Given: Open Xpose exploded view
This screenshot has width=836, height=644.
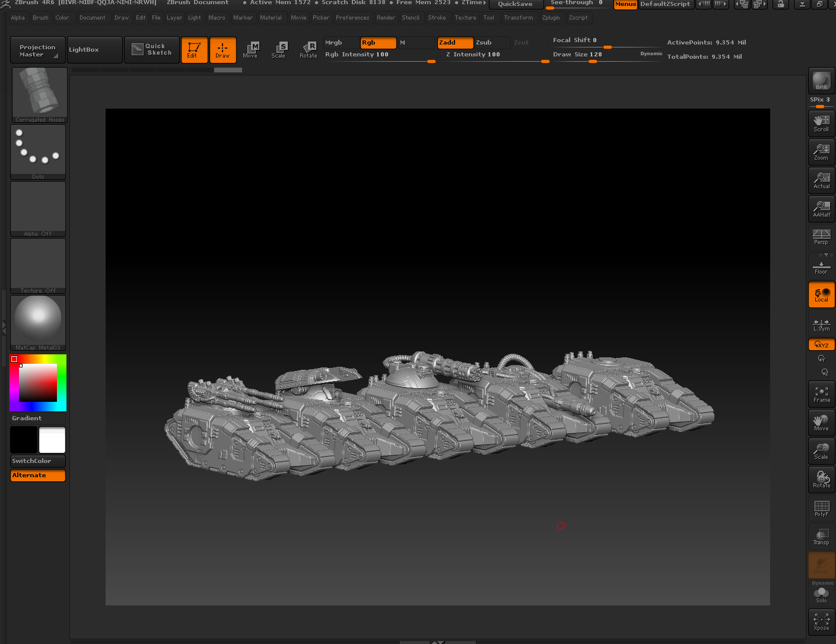Looking at the screenshot, I should tap(821, 622).
